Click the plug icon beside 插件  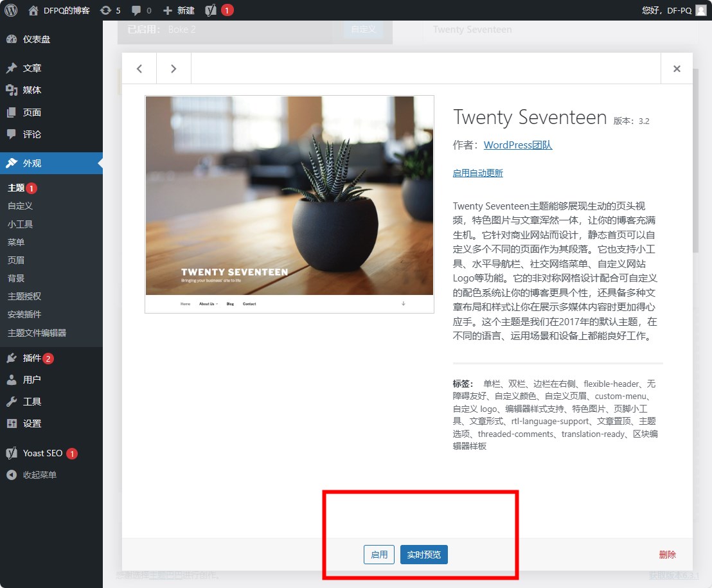(12, 358)
